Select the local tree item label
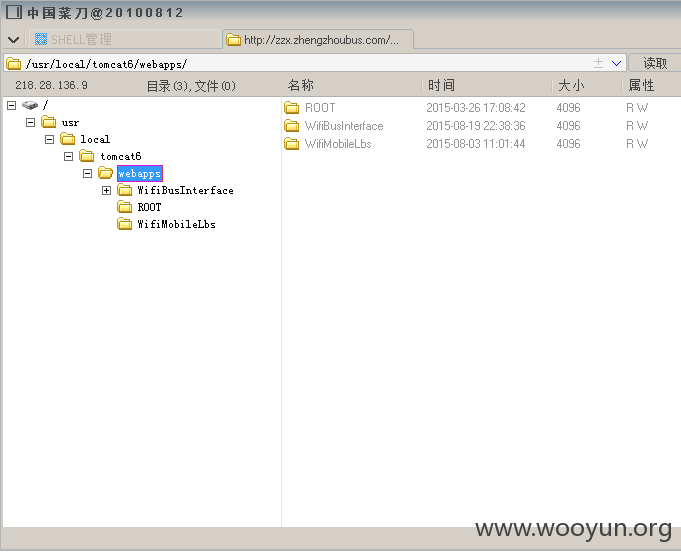681x557 pixels. pos(95,139)
